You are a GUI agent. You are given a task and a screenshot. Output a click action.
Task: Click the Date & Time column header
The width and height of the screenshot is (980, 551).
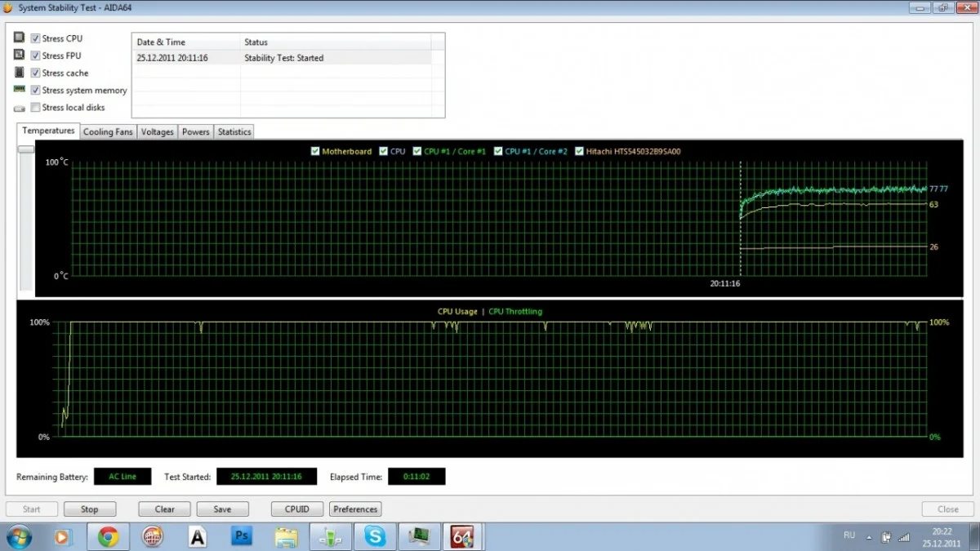(x=186, y=42)
